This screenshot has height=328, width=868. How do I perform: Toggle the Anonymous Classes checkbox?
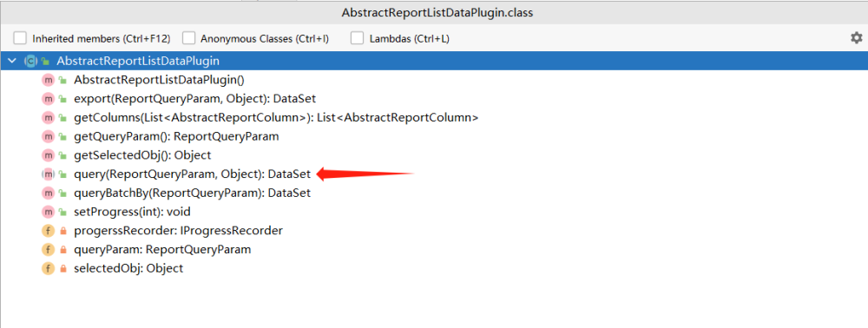click(188, 38)
